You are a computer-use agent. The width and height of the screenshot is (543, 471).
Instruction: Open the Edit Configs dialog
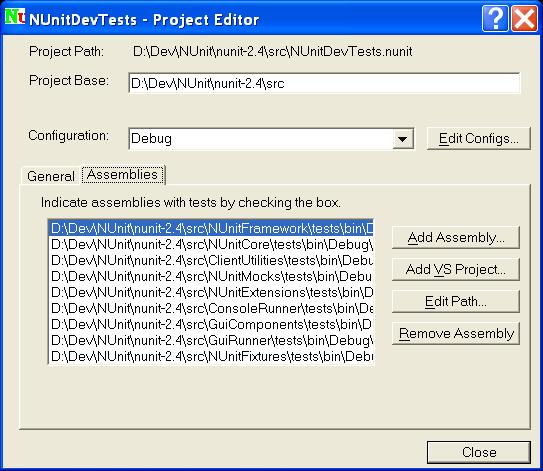point(479,139)
